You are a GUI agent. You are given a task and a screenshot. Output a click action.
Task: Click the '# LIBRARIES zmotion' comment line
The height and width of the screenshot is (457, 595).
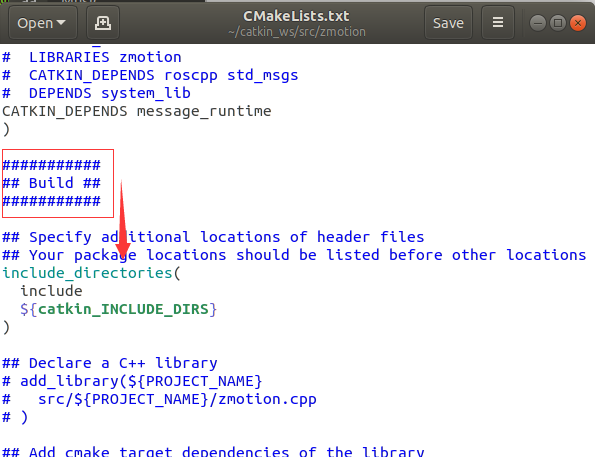point(92,57)
